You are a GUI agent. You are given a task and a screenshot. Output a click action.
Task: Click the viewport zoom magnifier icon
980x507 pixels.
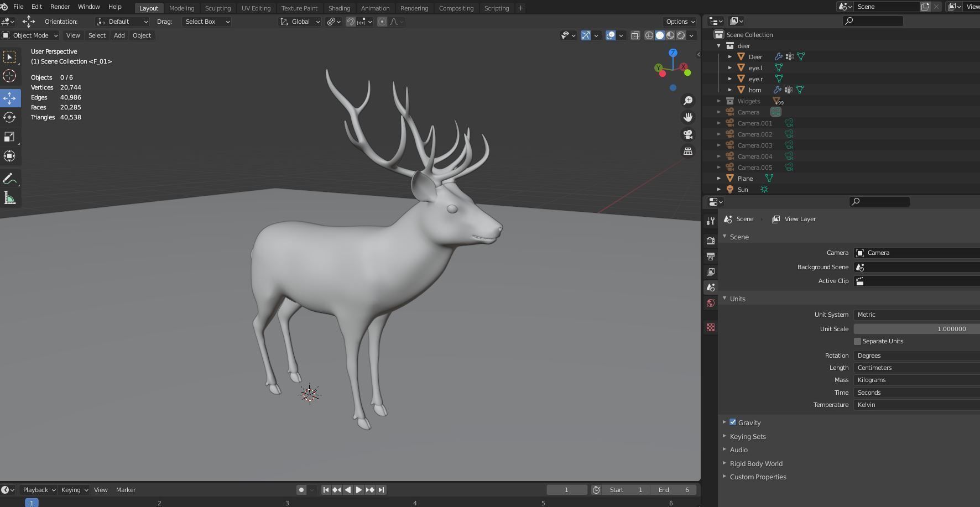688,101
